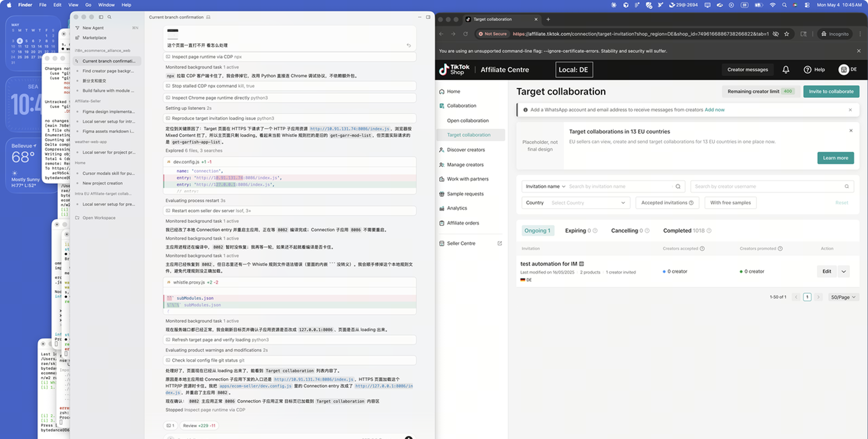Open a new Chrome tab
868x439 pixels.
click(x=548, y=19)
